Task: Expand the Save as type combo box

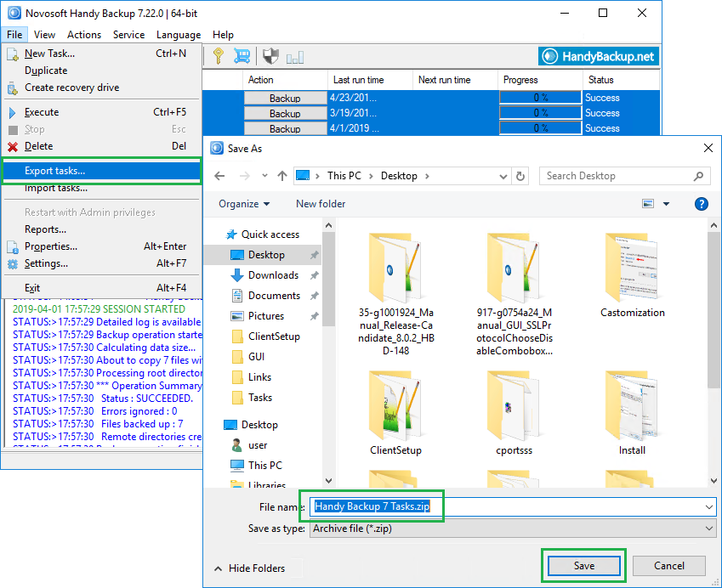Action: [708, 529]
